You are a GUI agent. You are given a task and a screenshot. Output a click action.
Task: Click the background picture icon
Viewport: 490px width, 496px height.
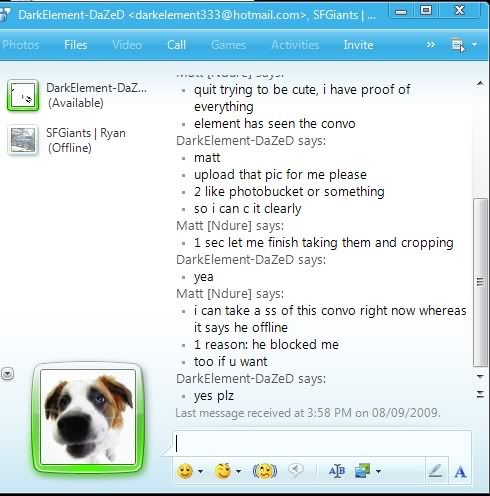pyautogui.click(x=363, y=471)
